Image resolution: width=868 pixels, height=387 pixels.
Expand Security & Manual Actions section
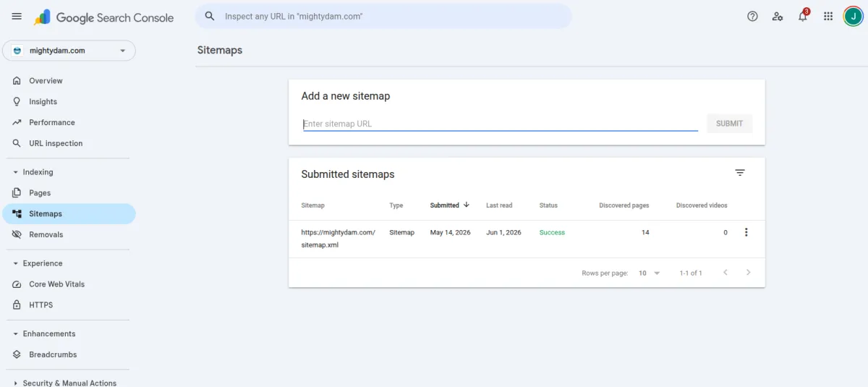click(16, 383)
